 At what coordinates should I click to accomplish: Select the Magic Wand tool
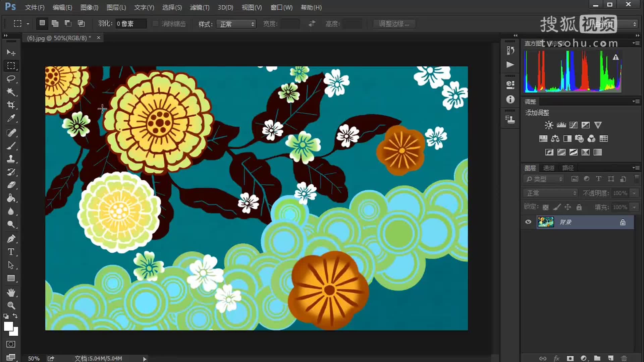11,92
